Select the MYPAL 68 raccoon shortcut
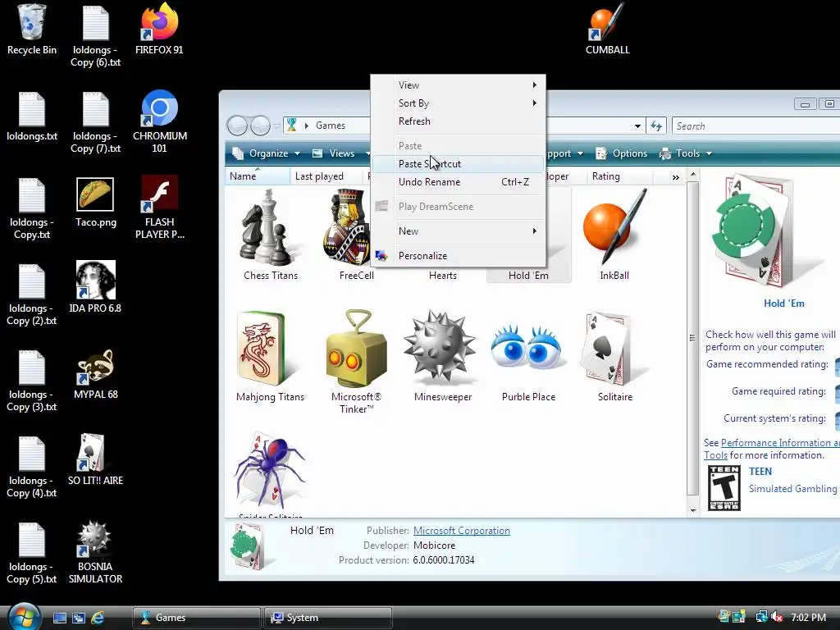840x630 pixels. point(95,374)
